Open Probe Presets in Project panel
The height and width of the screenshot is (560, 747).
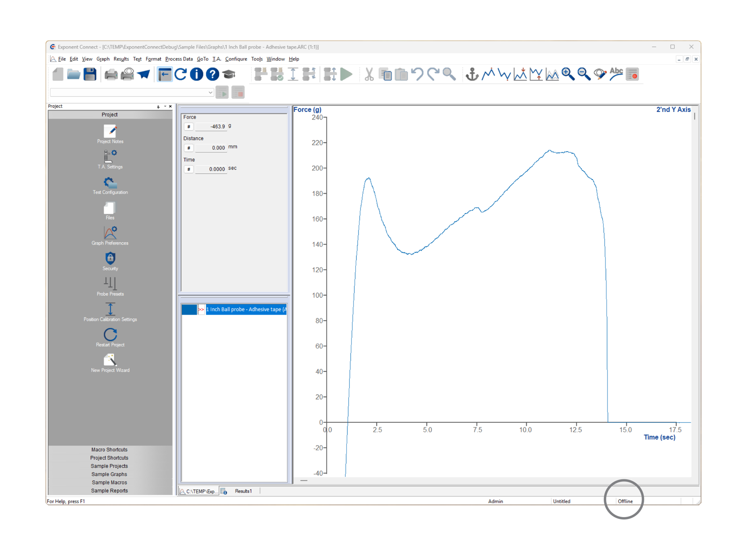110,287
